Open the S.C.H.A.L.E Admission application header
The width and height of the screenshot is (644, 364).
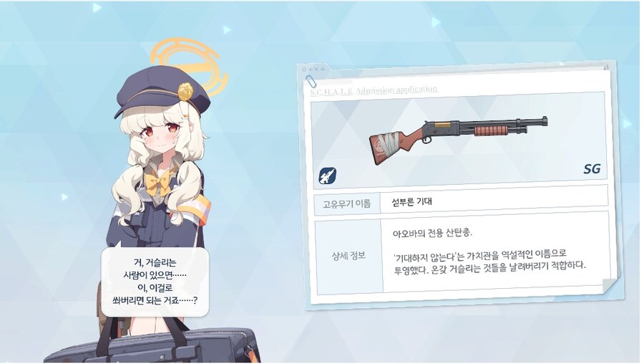374,90
